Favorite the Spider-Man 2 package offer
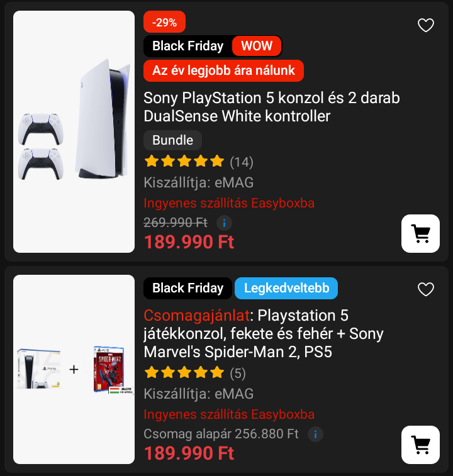The height and width of the screenshot is (476, 453). [x=426, y=289]
